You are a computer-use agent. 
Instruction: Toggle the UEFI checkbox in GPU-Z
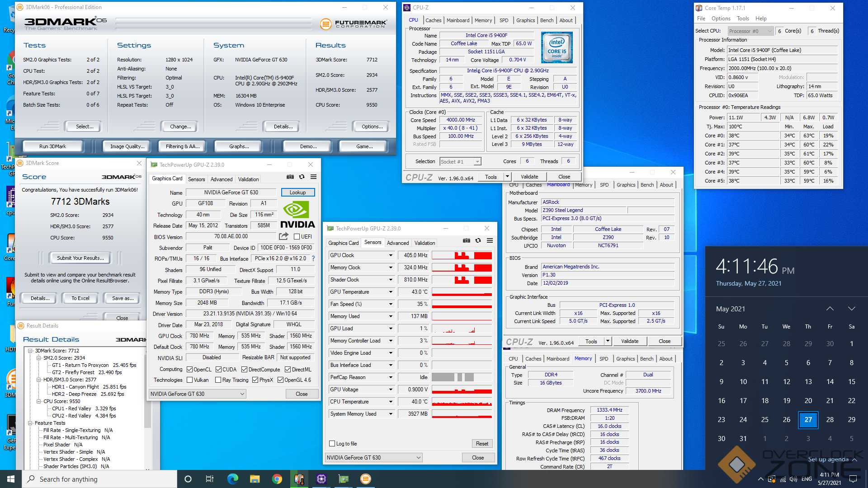[x=297, y=236]
